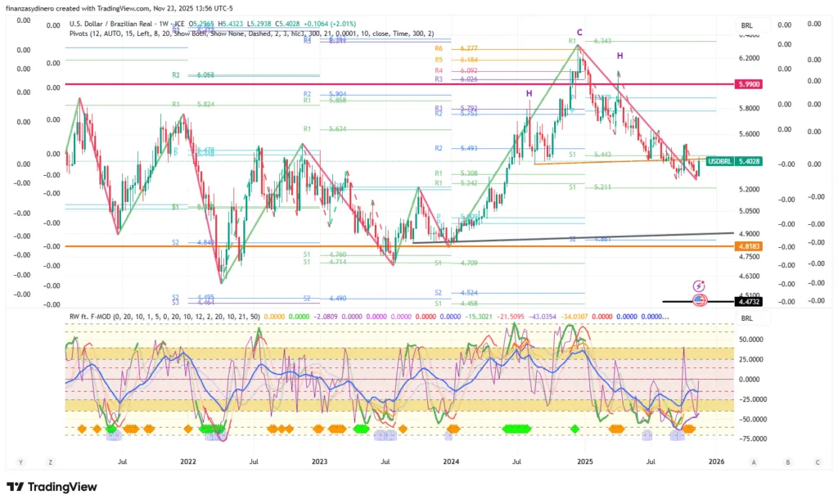Viewport: 838px width, 504px height.
Task: Click the red 5.9900 horizontal line label
Action: 750,84
